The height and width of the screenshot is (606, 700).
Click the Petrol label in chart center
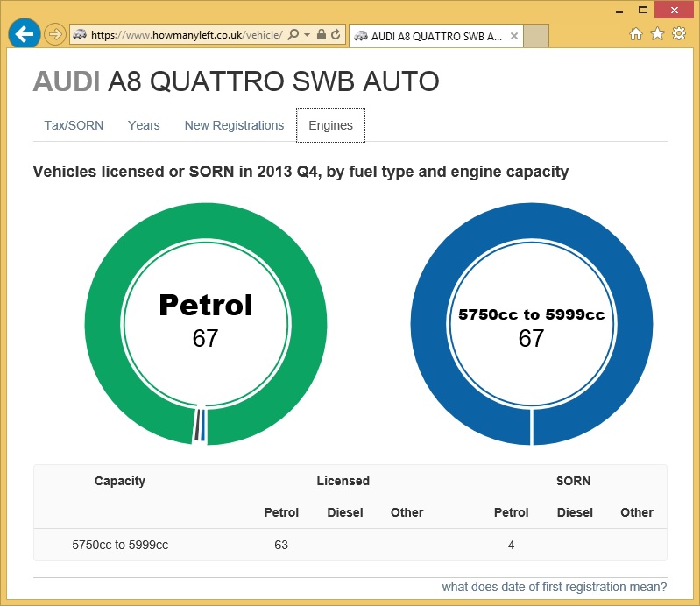pyautogui.click(x=206, y=306)
